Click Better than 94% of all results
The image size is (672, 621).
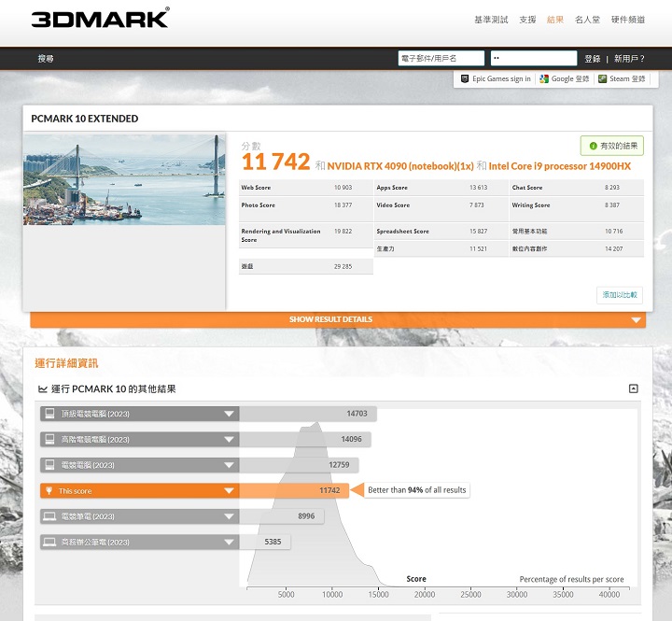point(416,490)
